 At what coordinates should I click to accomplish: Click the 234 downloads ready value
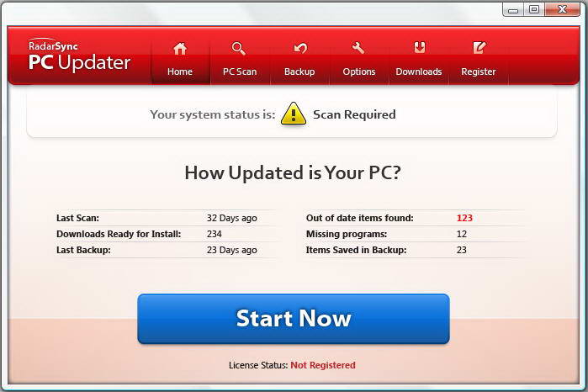(x=215, y=234)
